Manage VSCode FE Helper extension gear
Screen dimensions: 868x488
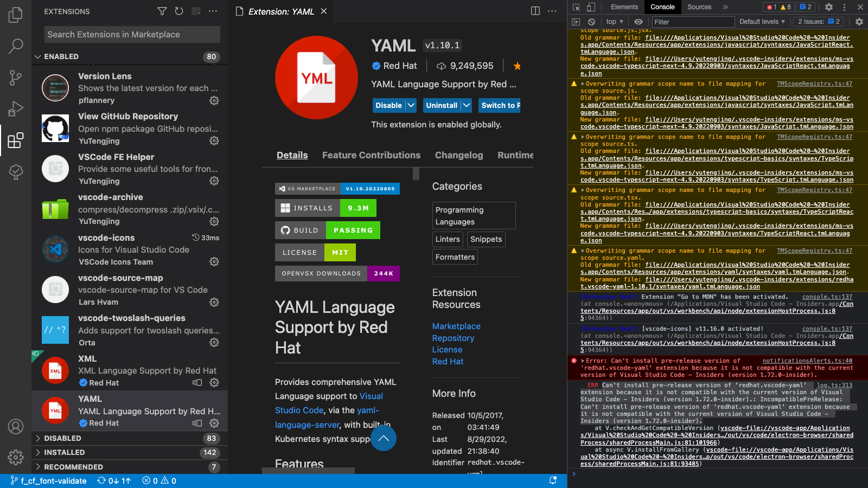(214, 181)
